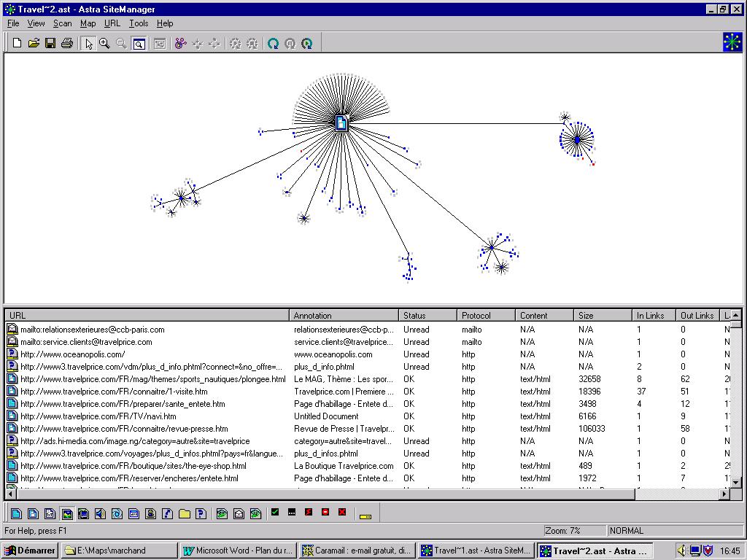Click the yellow bar icon in filter toolbar
Image resolution: width=747 pixels, height=560 pixels.
pos(365,516)
